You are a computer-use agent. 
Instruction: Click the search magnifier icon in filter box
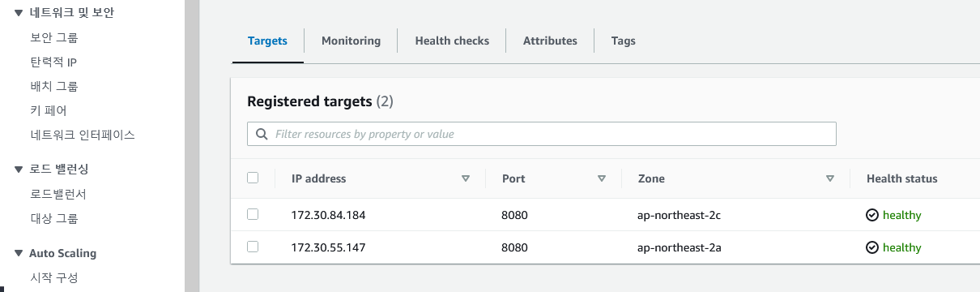[x=261, y=134]
